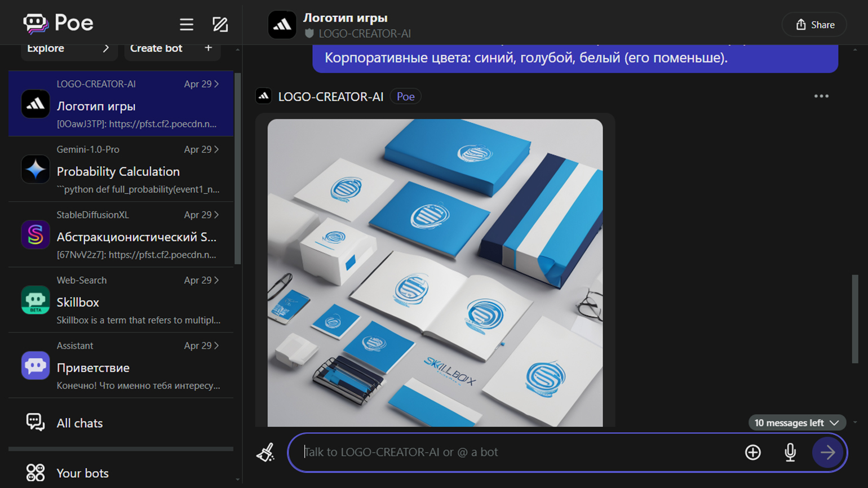Viewport: 868px width, 488px height.
Task: Click the [0OawJ3TP] link preview text
Action: click(x=136, y=124)
